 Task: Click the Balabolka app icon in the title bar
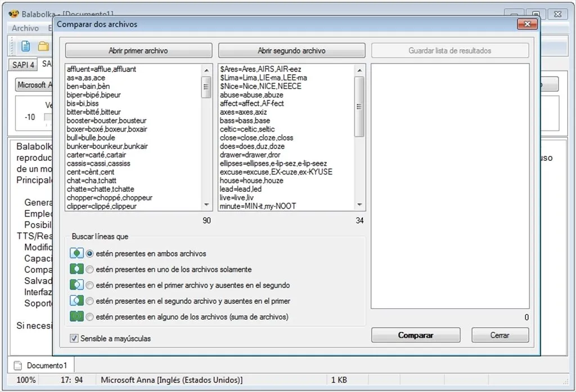pos(13,14)
